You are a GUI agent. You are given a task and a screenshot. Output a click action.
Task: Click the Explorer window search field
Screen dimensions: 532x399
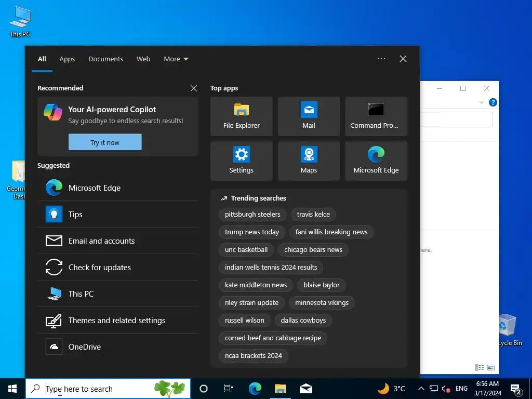(x=456, y=119)
